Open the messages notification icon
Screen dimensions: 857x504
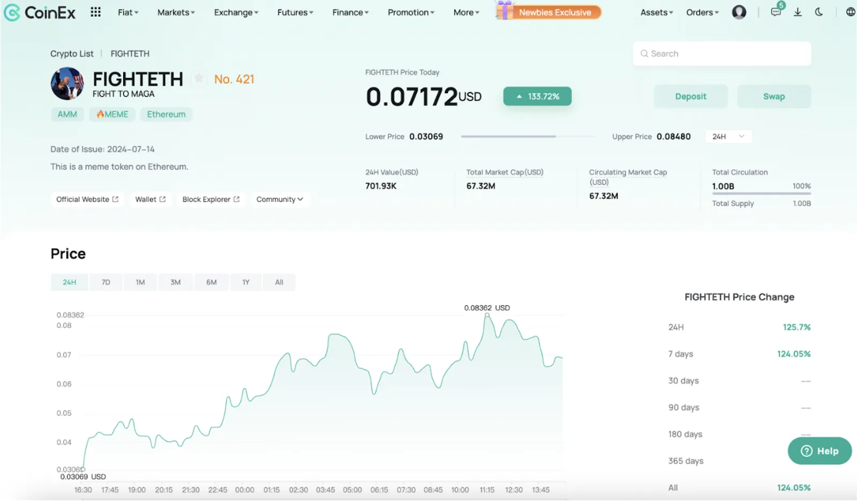point(776,12)
